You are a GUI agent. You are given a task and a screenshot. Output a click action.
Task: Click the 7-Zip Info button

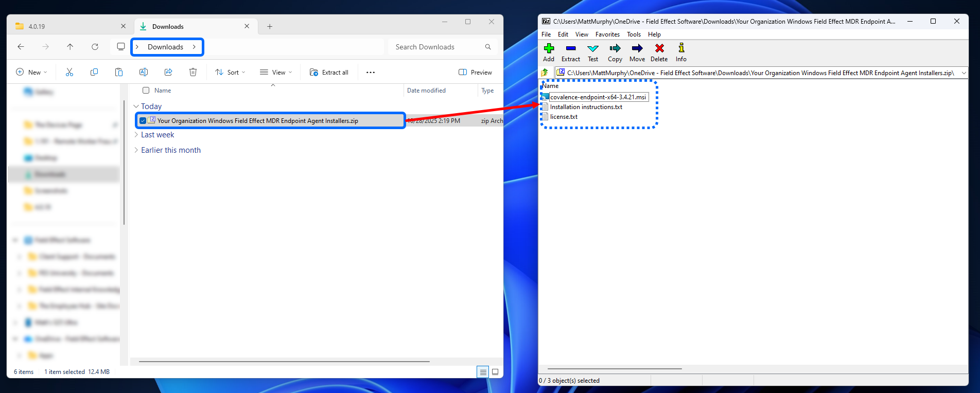click(x=681, y=52)
